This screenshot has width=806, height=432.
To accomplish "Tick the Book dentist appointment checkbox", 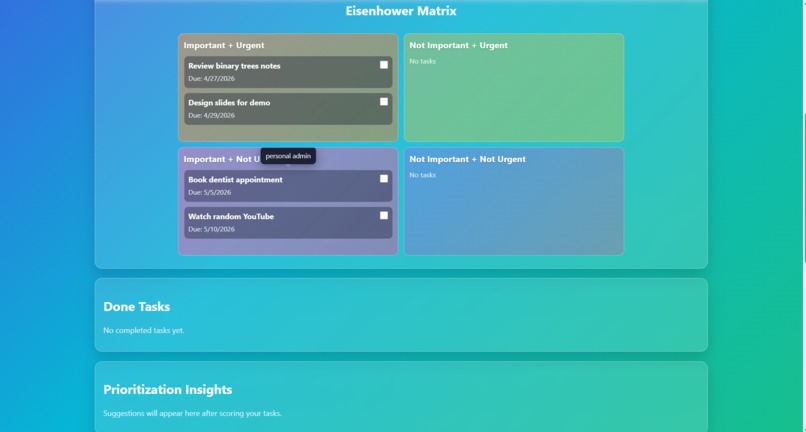I will tap(384, 178).
